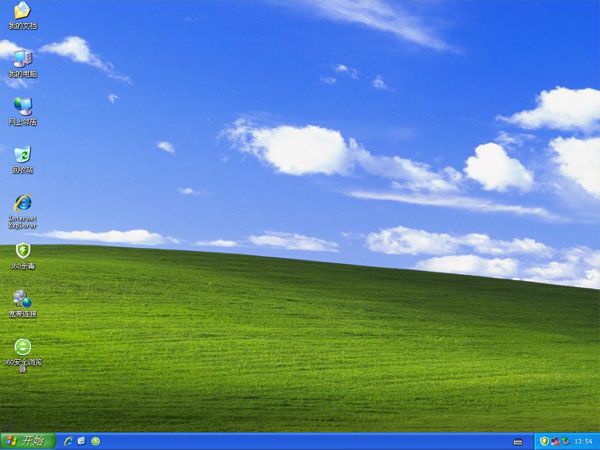
Task: Click the language bar keyboard icon on taskbar
Action: click(518, 442)
